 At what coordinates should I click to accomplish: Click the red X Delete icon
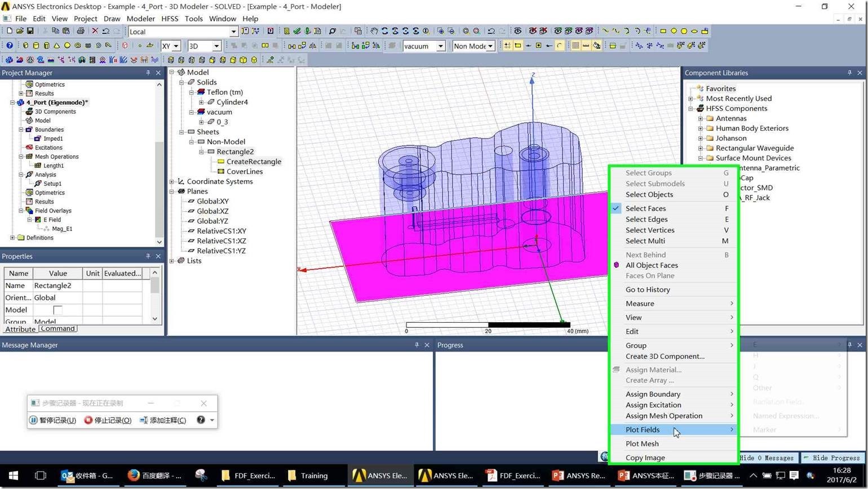[95, 31]
